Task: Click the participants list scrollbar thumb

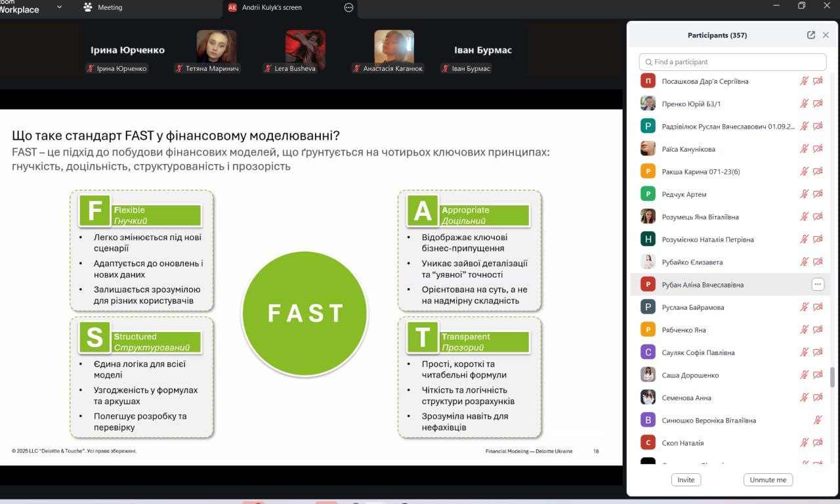Action: 833,377
